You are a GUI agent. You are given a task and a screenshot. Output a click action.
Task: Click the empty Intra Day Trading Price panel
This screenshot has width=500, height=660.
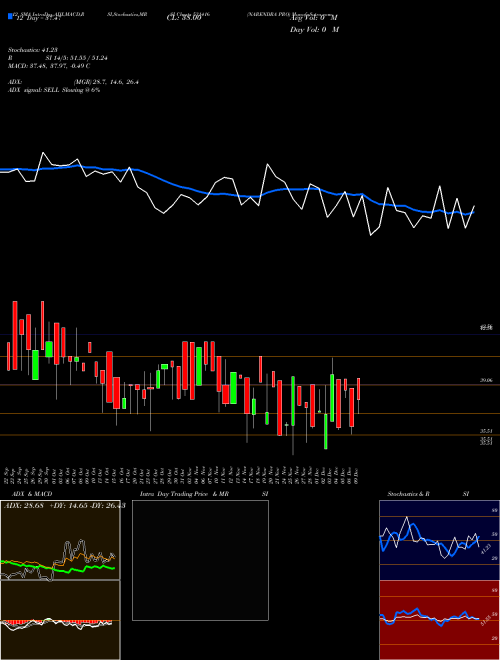click(200, 560)
